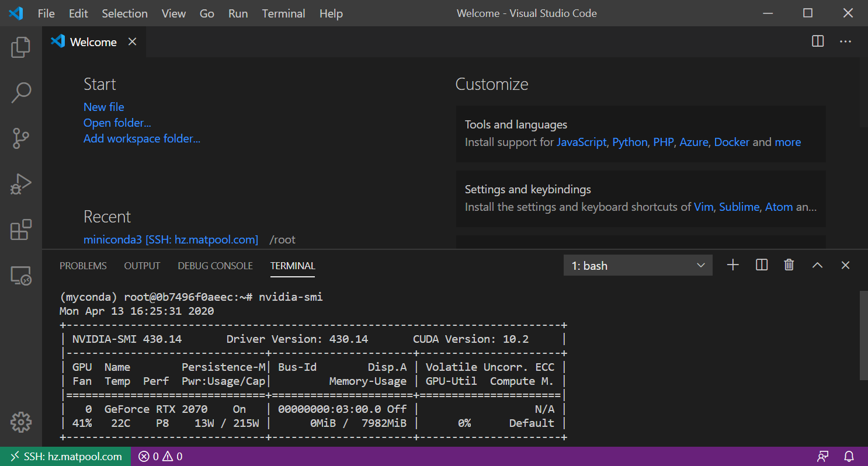Click the Atom keybindings link
The width and height of the screenshot is (868, 466).
click(779, 207)
